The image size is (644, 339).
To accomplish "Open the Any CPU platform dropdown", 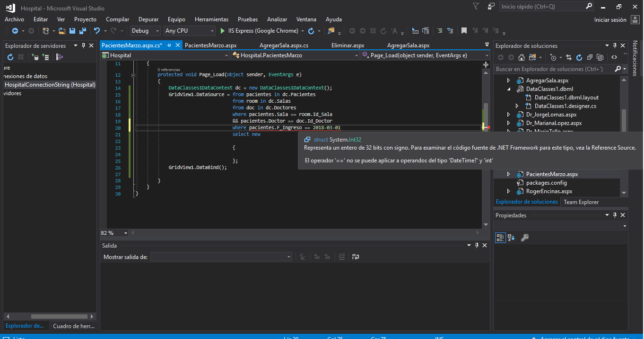I will pyautogui.click(x=190, y=31).
